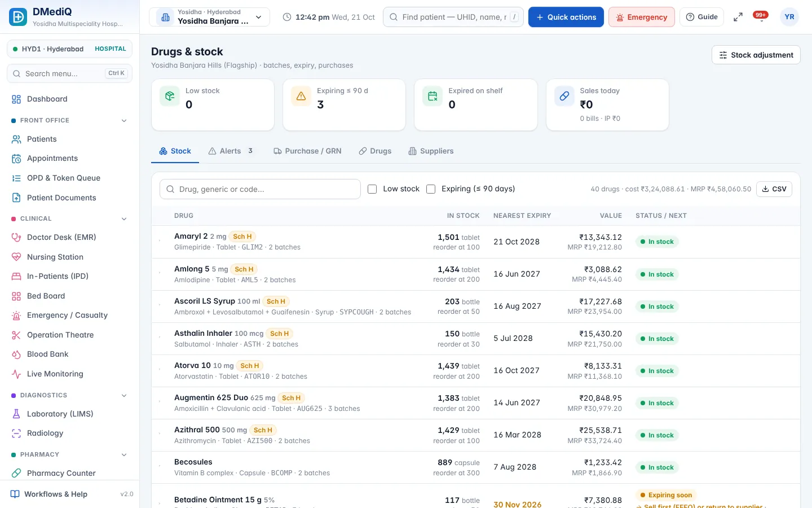This screenshot has height=508, width=812.
Task: Enable Expiring (≤ 90 days) checkbox
Action: pyautogui.click(x=431, y=189)
